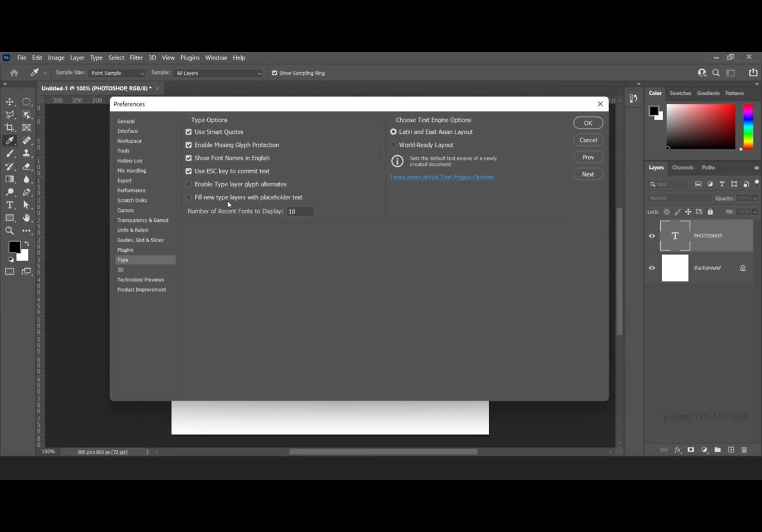The height and width of the screenshot is (532, 762).
Task: Open the Sample All Layers dropdown
Action: (x=218, y=73)
